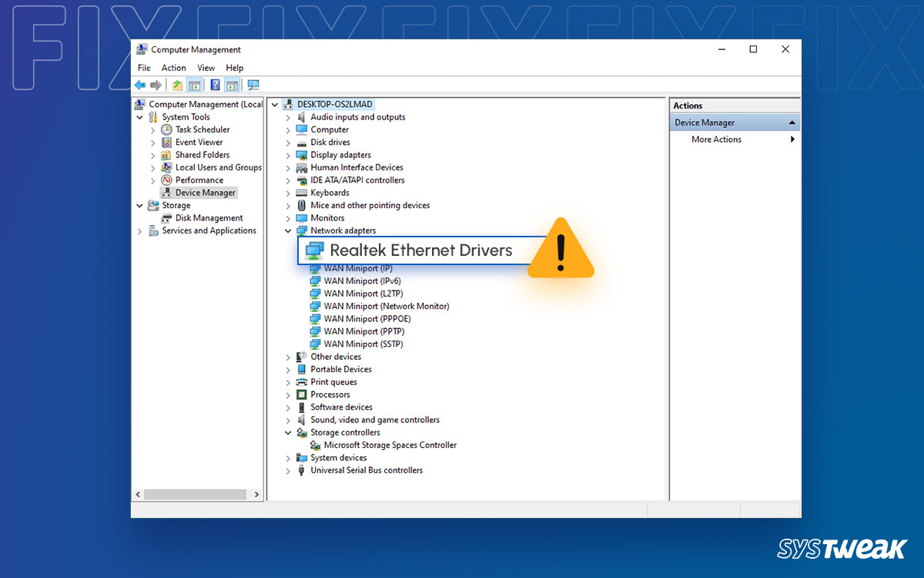The image size is (924, 578).
Task: Select Realtek Ethernet Drivers device entry
Action: coord(420,250)
